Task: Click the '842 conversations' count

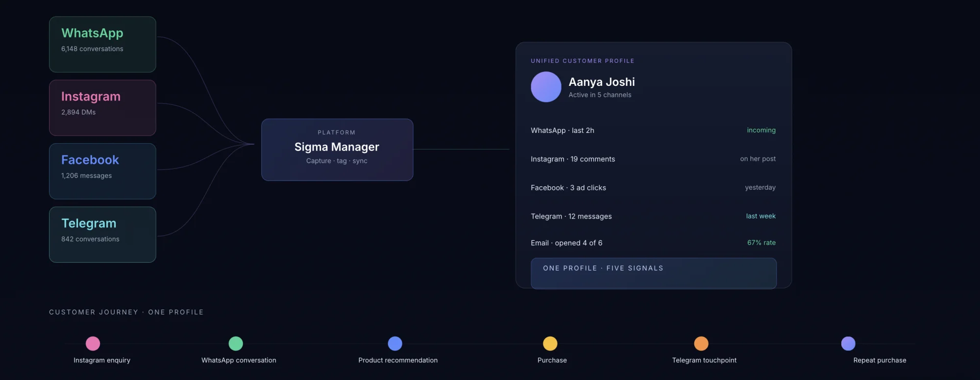Action: click(90, 239)
